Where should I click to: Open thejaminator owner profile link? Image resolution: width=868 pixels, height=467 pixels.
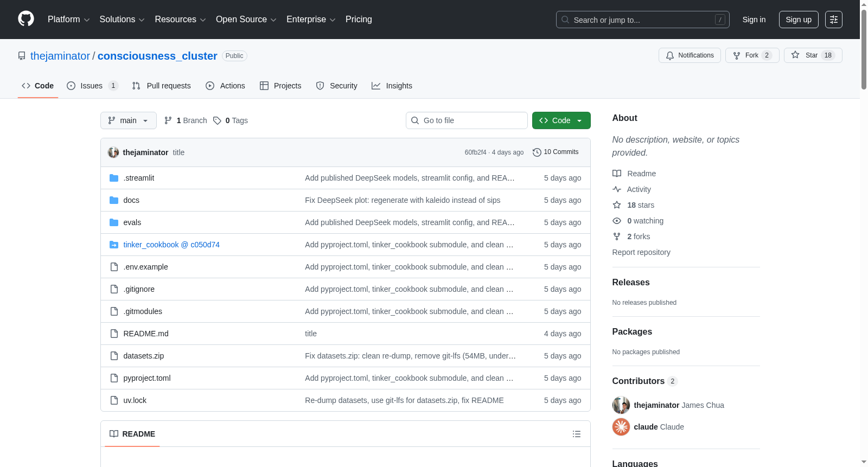click(60, 56)
